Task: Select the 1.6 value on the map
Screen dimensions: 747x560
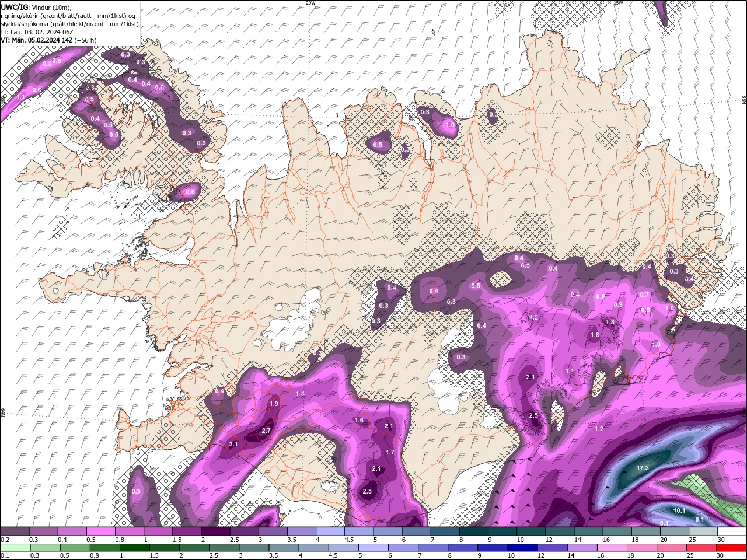Action: point(359,420)
